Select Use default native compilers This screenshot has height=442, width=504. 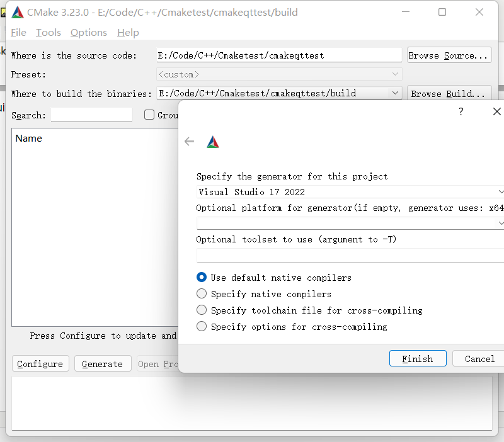coord(202,277)
